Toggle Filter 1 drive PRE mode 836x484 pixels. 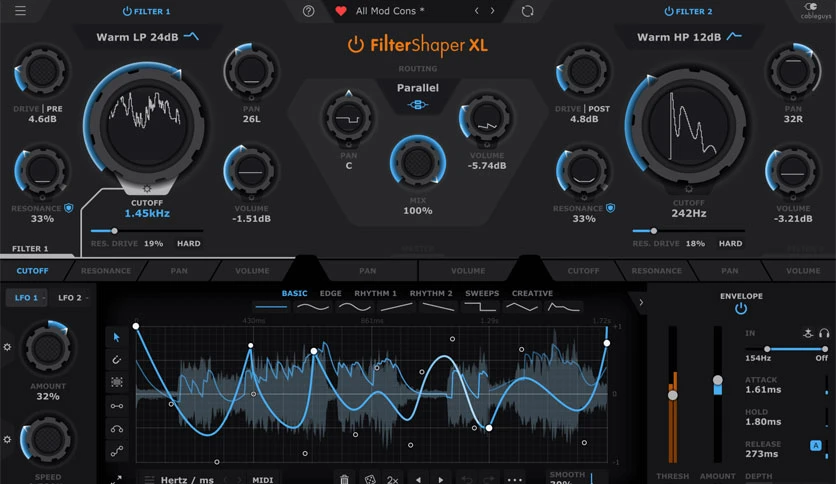(x=54, y=109)
